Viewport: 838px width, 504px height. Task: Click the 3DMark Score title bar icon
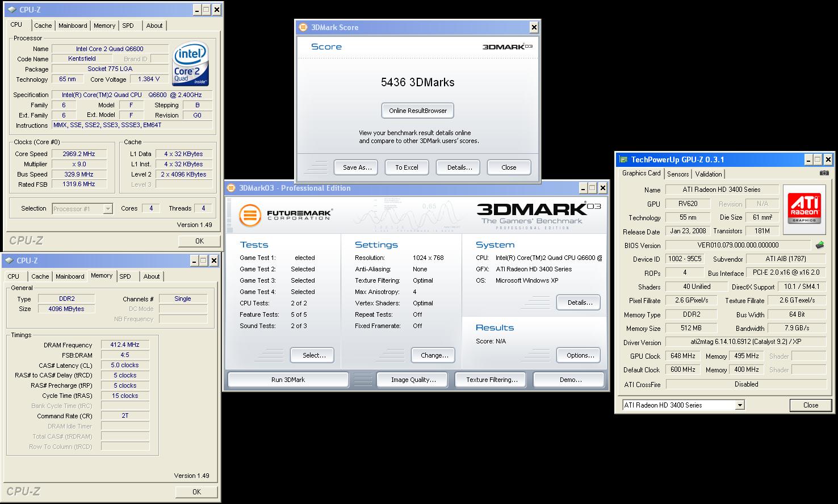click(303, 27)
